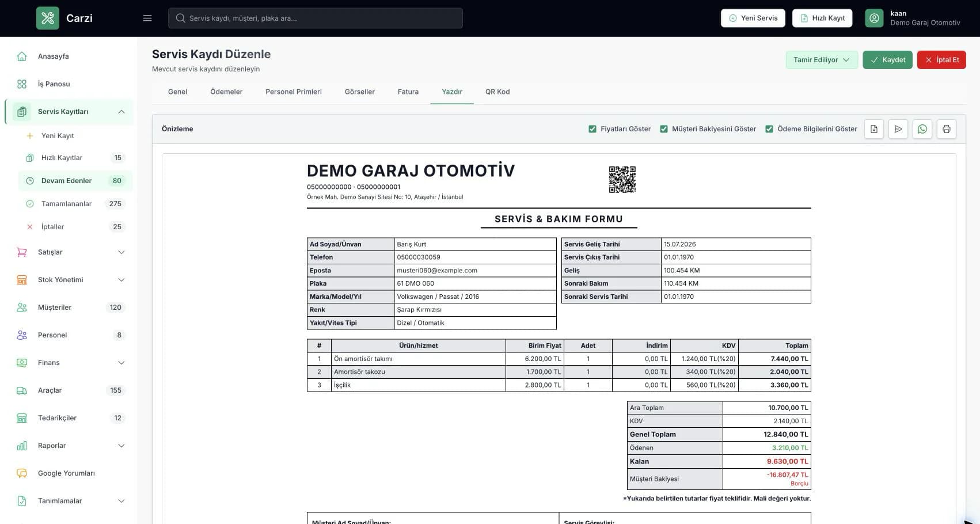Click the '3.210,00 TL' Ödenen value
The width and height of the screenshot is (980, 524).
coord(790,448)
